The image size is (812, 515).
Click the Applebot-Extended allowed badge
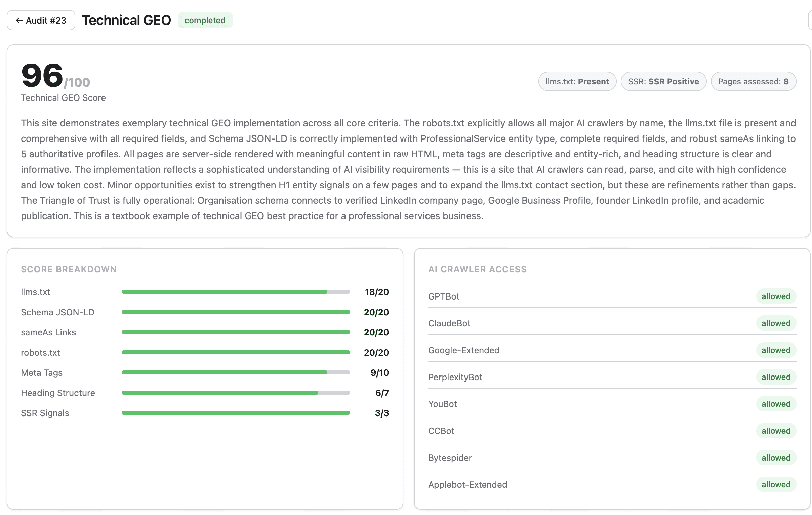(776, 484)
